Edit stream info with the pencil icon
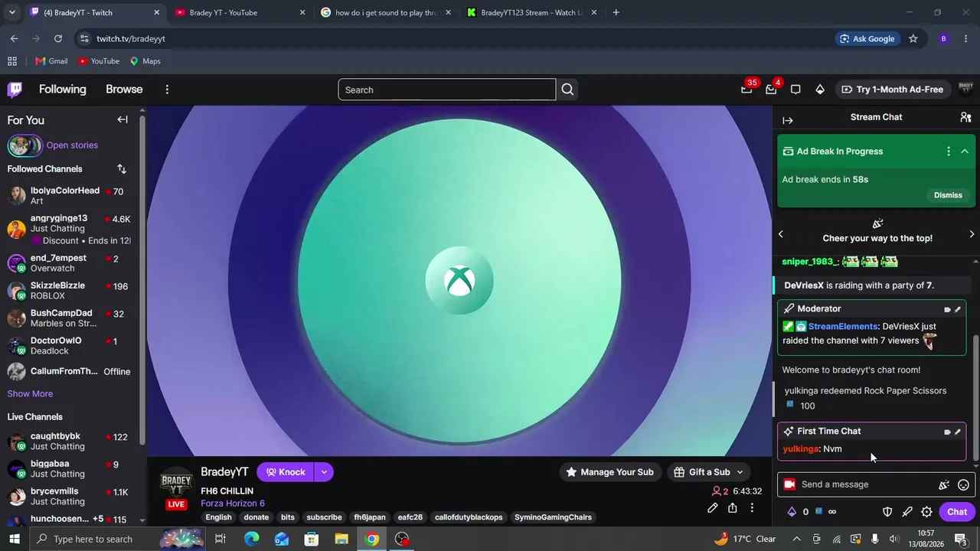The width and height of the screenshot is (980, 551). 713,508
